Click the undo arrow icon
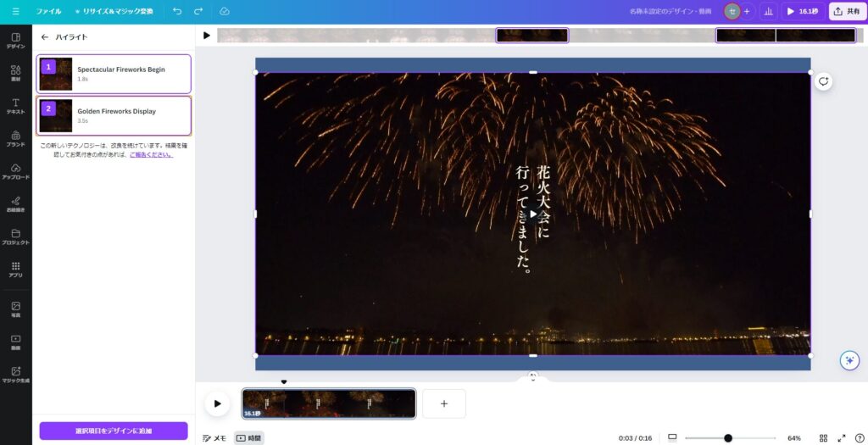868x445 pixels. click(x=177, y=12)
